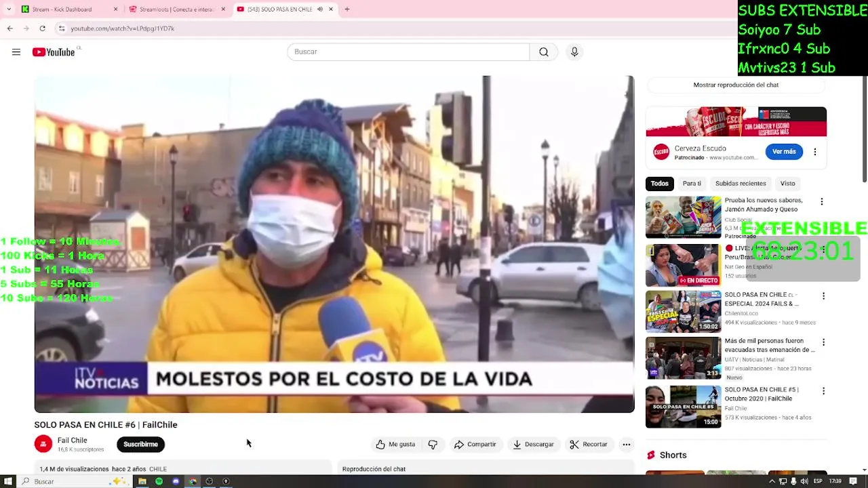Click Ver más on Cerveza Escudo ad
Viewport: 868px width, 488px height.
[784, 152]
